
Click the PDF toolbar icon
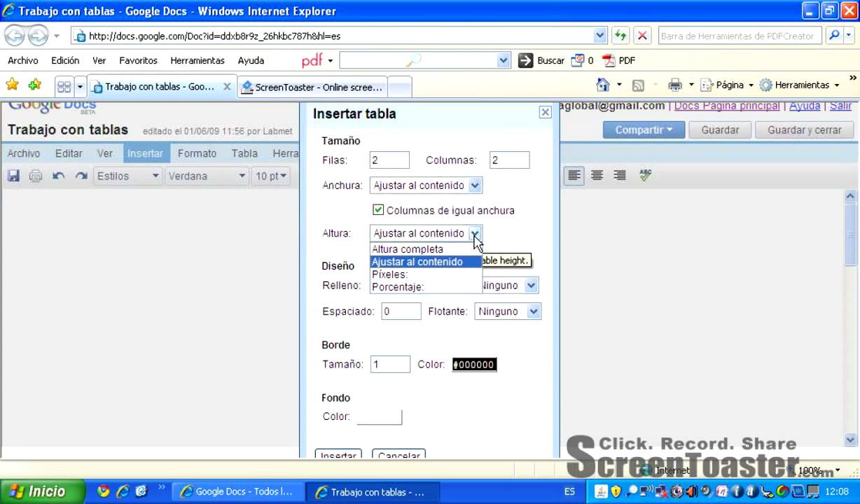click(618, 61)
